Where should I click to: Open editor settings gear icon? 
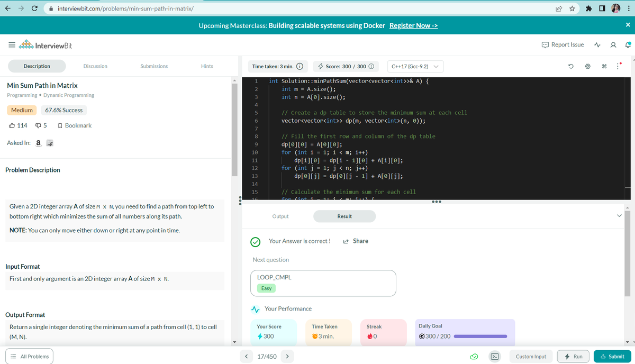(x=587, y=67)
